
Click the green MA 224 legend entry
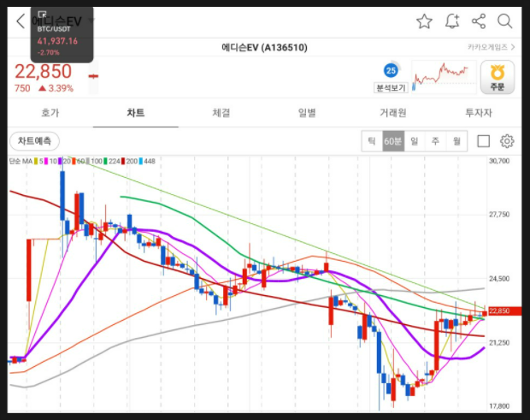coord(112,162)
